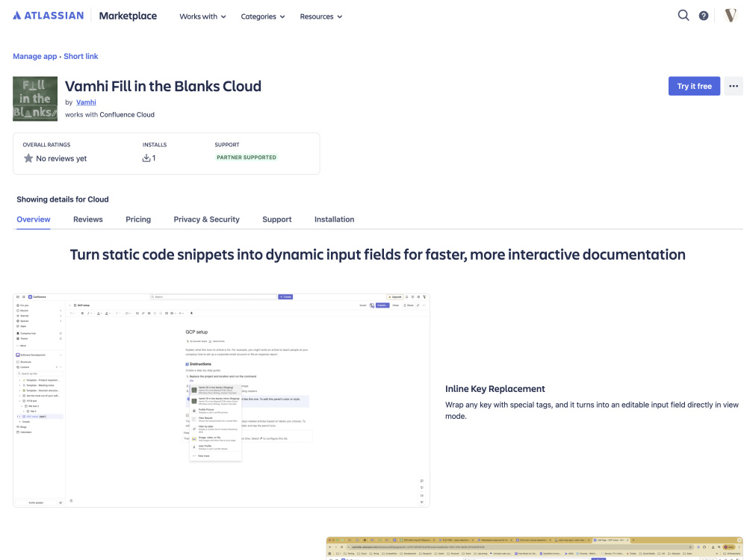The width and height of the screenshot is (747, 560).
Task: Switch to the Reviews tab
Action: pyautogui.click(x=88, y=219)
